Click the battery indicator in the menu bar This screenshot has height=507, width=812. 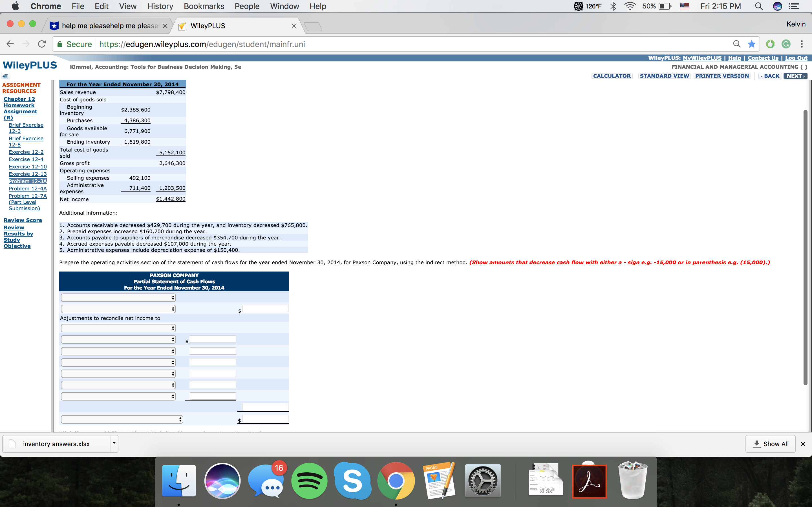click(x=658, y=6)
